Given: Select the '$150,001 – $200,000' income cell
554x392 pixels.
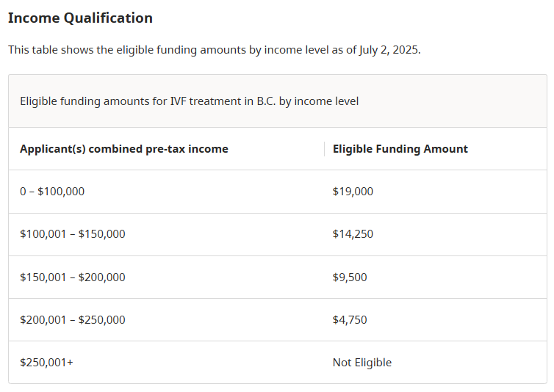Looking at the screenshot, I should tap(73, 277).
